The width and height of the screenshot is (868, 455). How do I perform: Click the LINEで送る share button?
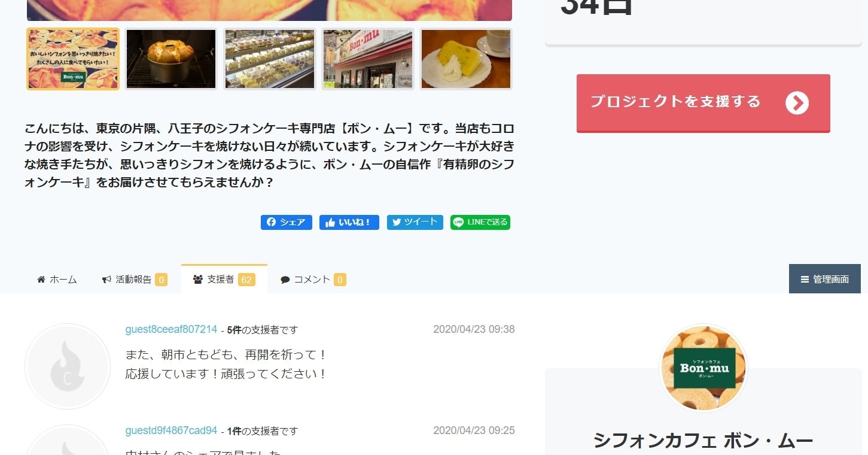click(x=480, y=222)
